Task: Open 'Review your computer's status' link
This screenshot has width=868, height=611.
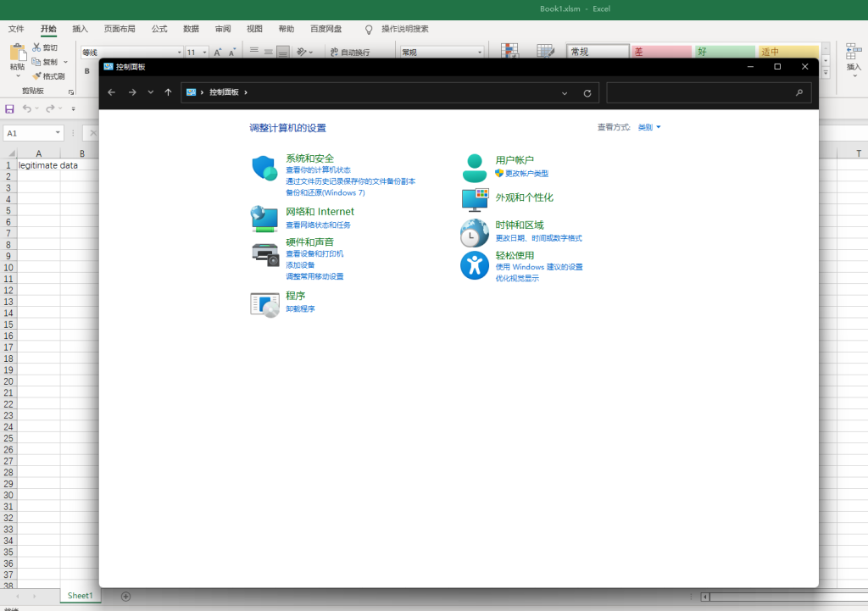Action: (x=319, y=169)
